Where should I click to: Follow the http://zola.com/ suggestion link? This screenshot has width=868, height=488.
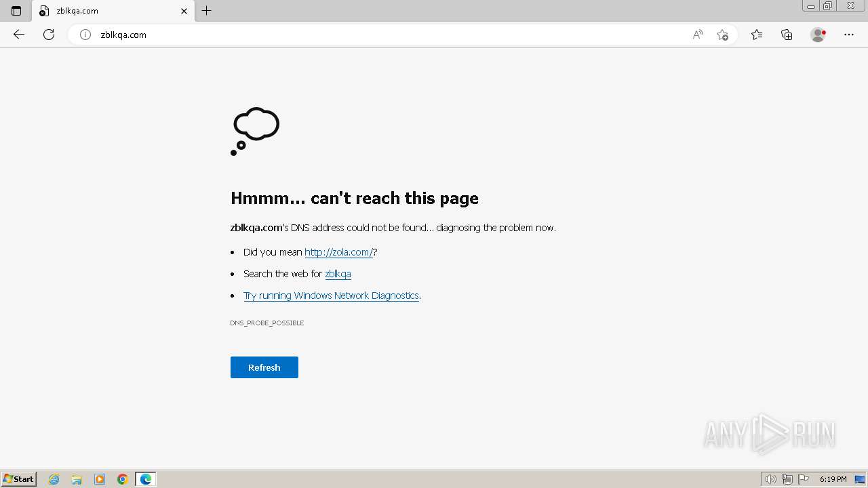[x=338, y=252]
